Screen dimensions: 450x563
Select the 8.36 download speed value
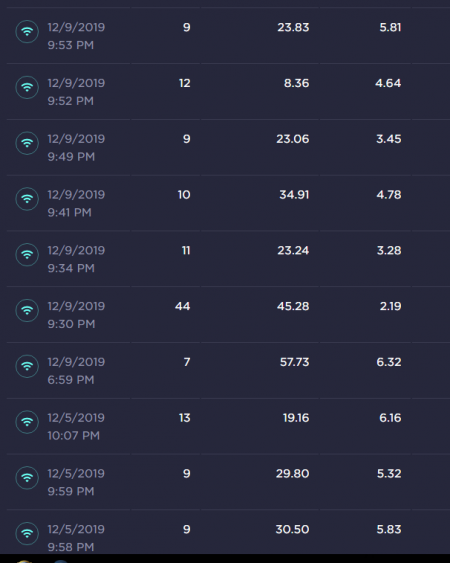[x=296, y=83]
